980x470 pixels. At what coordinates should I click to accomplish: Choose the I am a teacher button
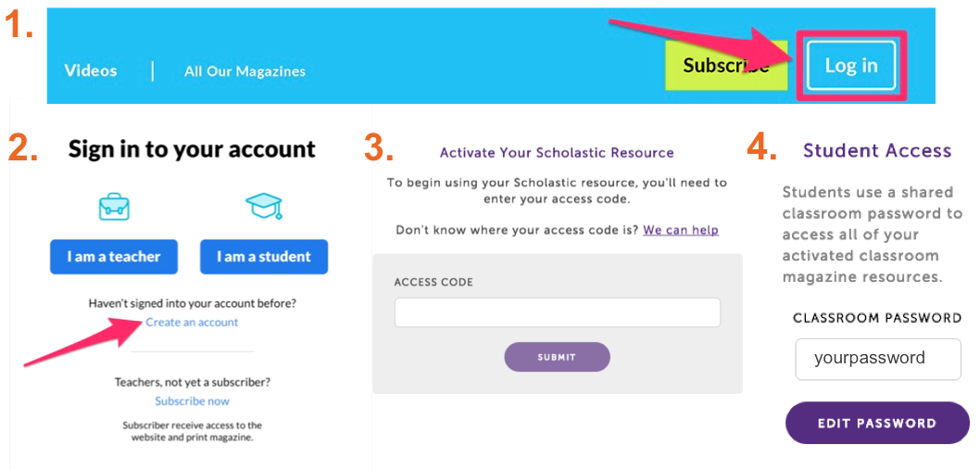coord(114,257)
